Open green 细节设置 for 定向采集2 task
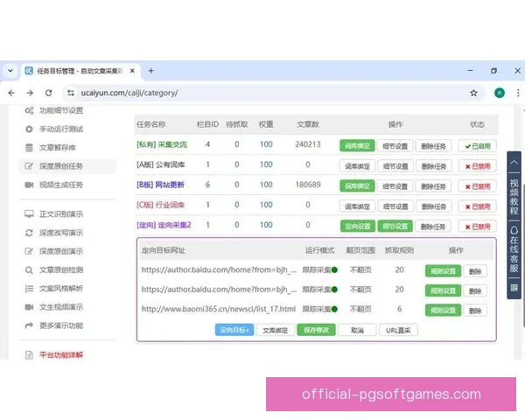525x420 pixels. point(395,227)
